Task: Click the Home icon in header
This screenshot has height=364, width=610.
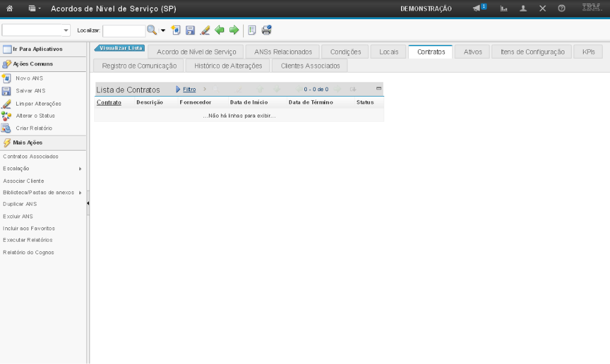Action: coord(10,8)
